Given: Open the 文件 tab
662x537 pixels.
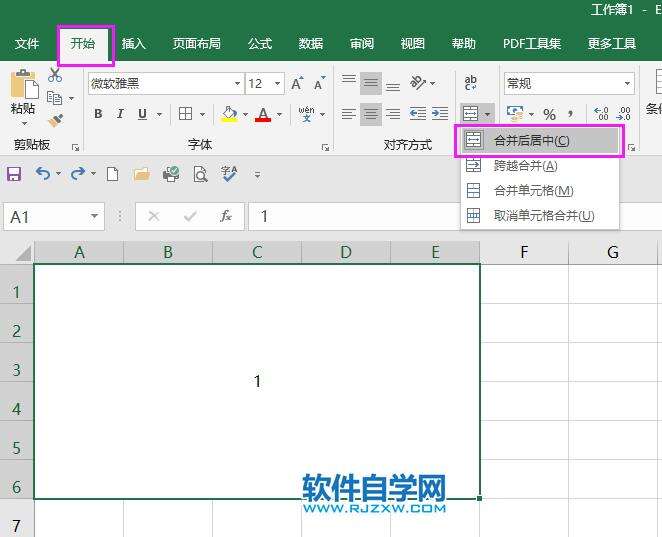Looking at the screenshot, I should coord(27,43).
